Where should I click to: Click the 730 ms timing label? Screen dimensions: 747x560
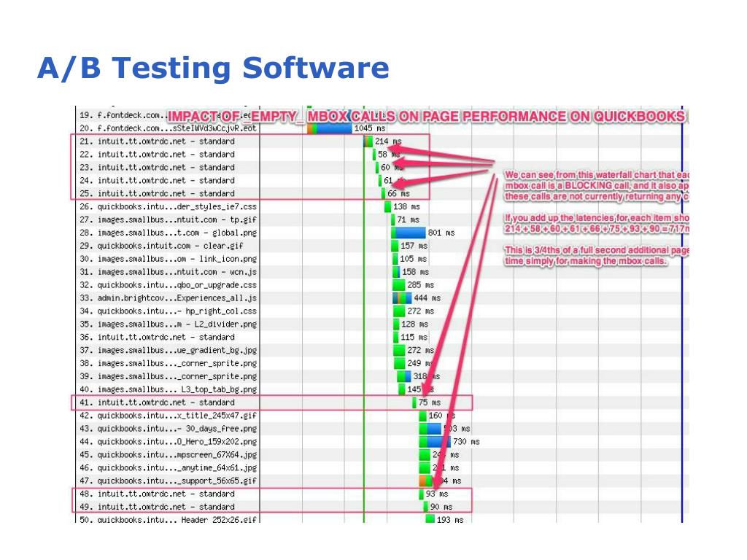coord(466,442)
